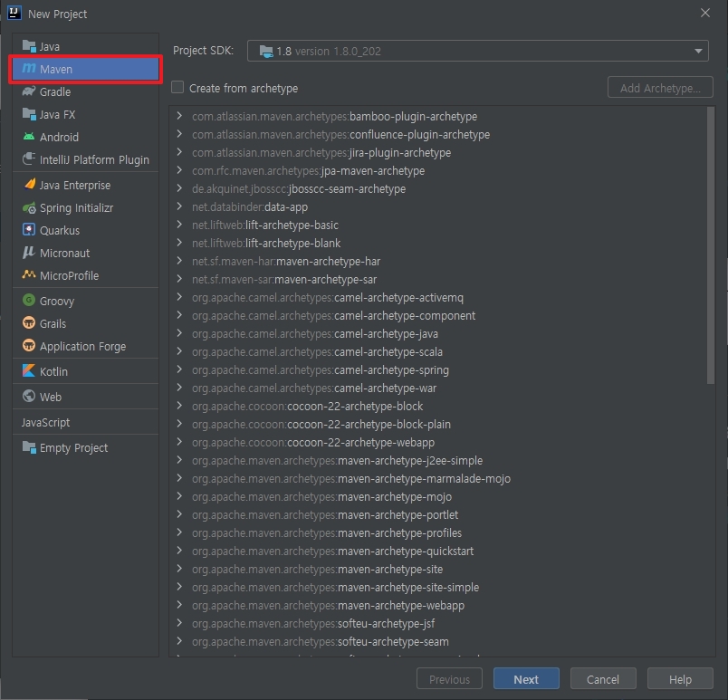
Task: Close the New Project dialog
Action: click(704, 13)
